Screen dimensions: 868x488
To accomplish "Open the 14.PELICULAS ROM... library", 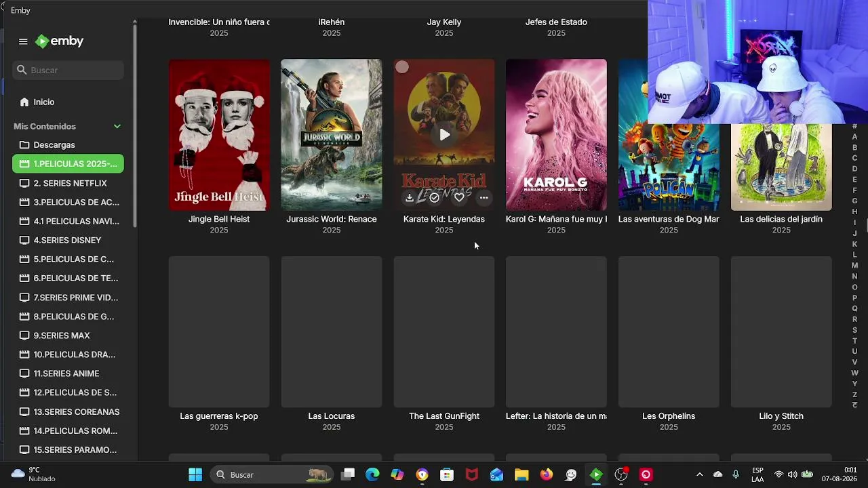I will 68,430.
